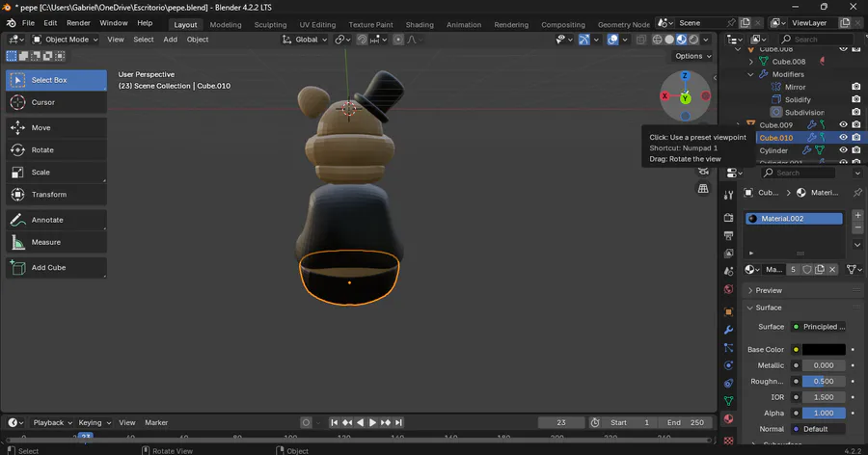Screen dimensions: 868x455
Task: Open the Object Mode dropdown
Action: [66, 40]
